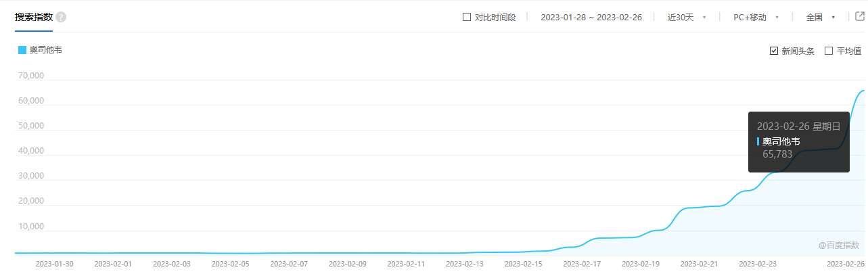The width and height of the screenshot is (868, 278).
Task: Click the blue 奥司他韦 legend square
Action: [x=22, y=50]
